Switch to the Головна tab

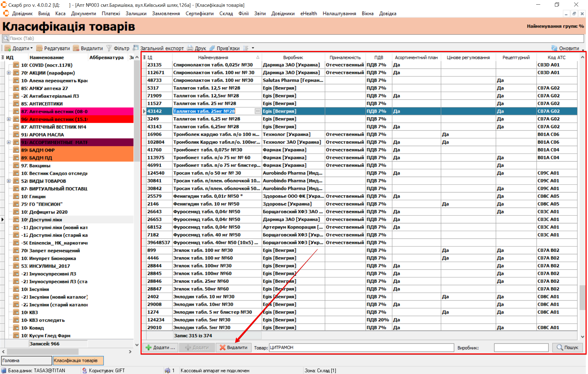point(26,360)
